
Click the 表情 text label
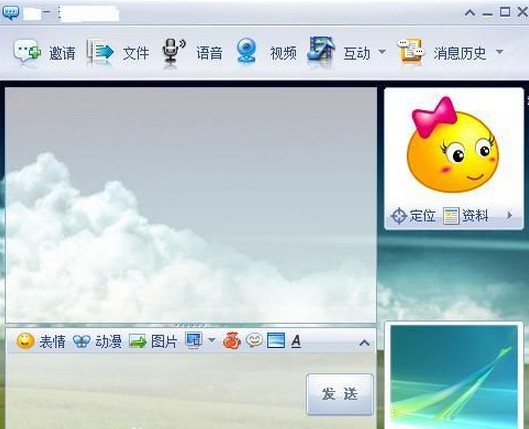pyautogui.click(x=52, y=342)
